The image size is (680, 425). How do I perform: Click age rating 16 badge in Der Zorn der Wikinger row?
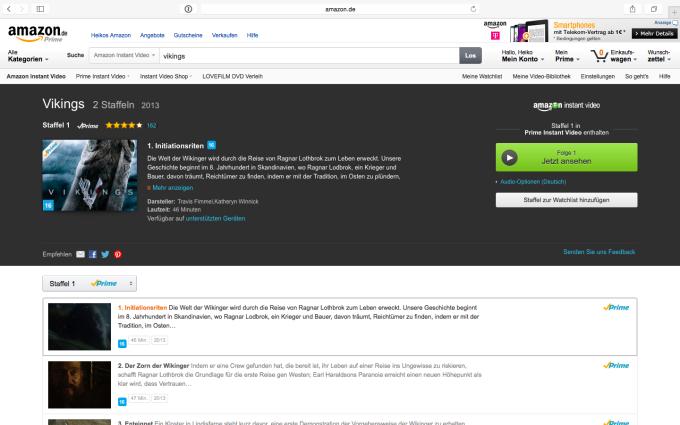click(x=122, y=402)
